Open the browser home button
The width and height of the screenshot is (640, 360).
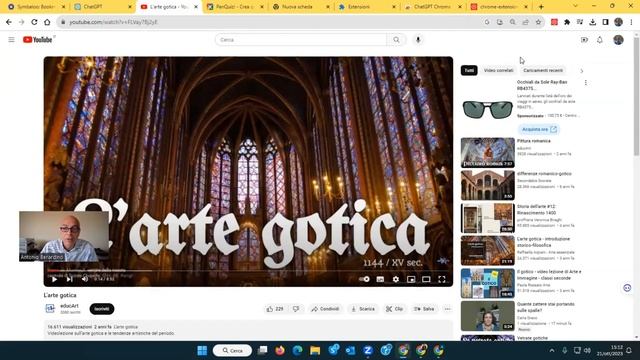pos(47,22)
